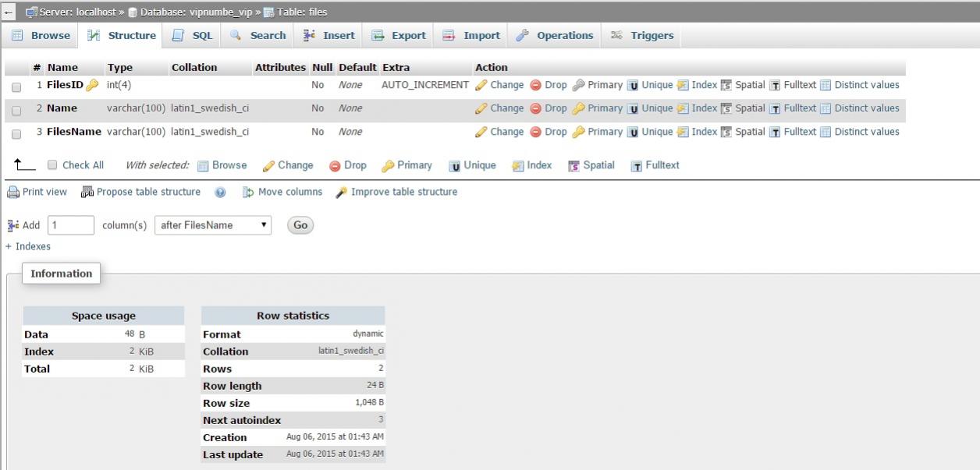
Task: Tick the checkbox for the FilesID column
Action: coord(16,87)
